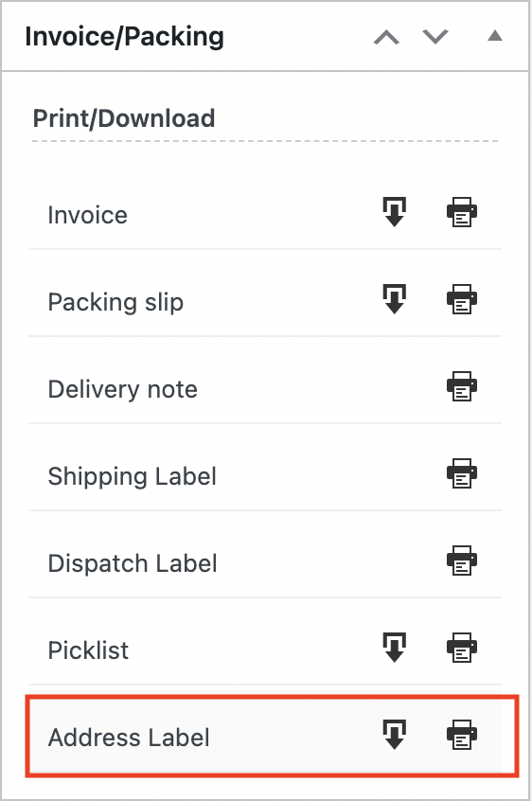Viewport: 532px width, 801px height.
Task: Print the Picklist
Action: pos(462,648)
